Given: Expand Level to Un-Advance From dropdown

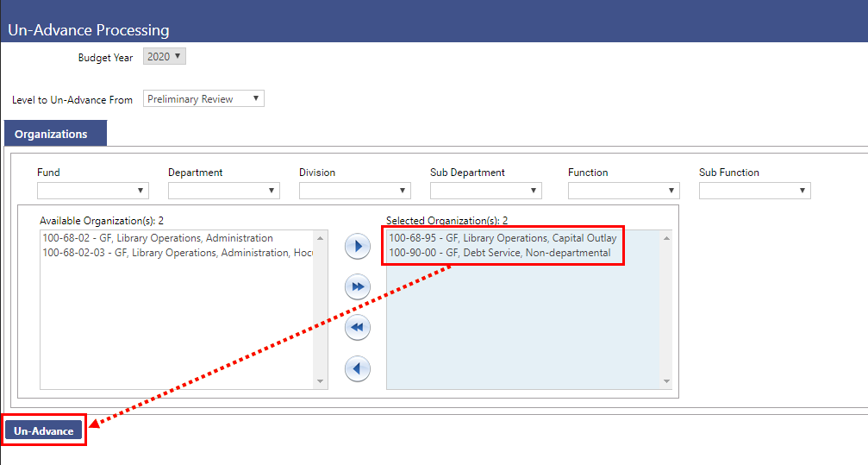Looking at the screenshot, I should 203,99.
